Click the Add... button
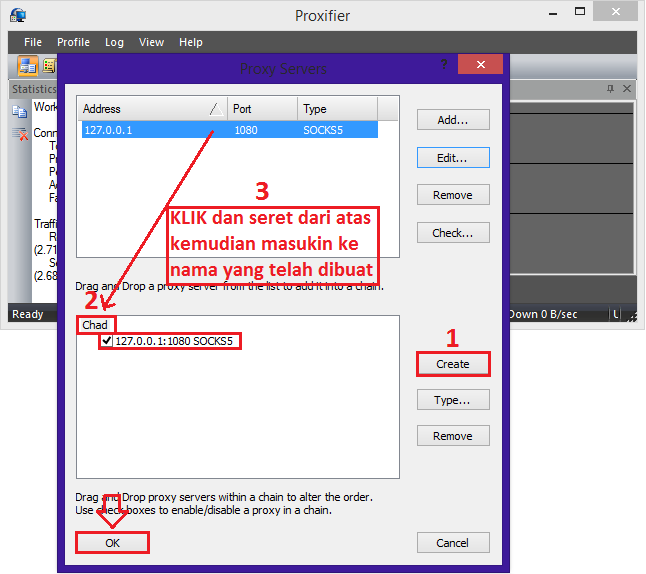Viewport: 646px width, 574px height. tap(453, 120)
